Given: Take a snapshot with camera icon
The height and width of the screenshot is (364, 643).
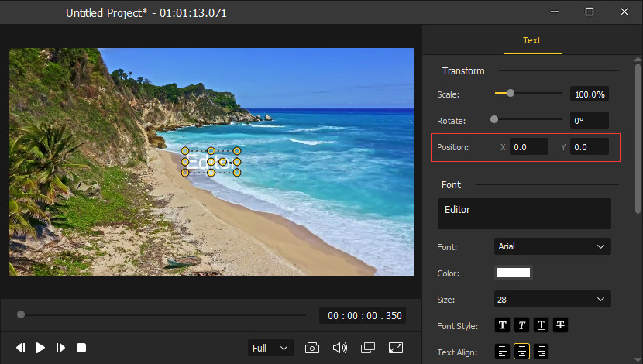Looking at the screenshot, I should (312, 348).
